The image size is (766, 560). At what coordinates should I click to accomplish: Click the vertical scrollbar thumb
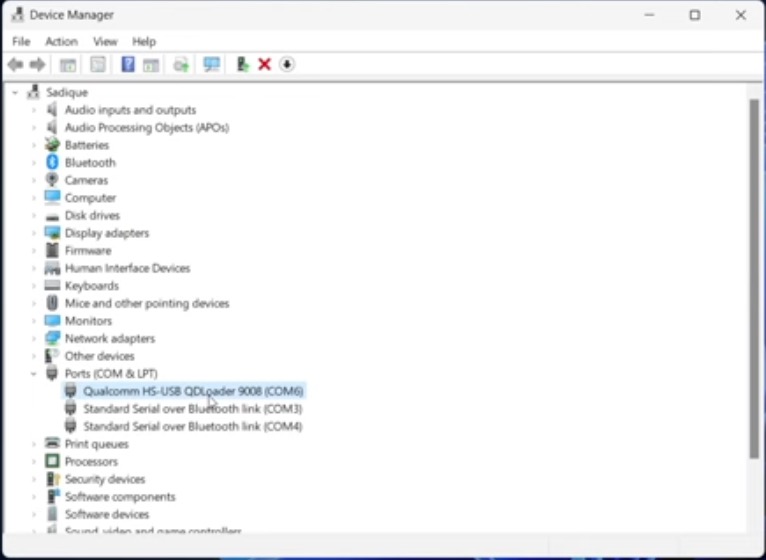pos(754,279)
